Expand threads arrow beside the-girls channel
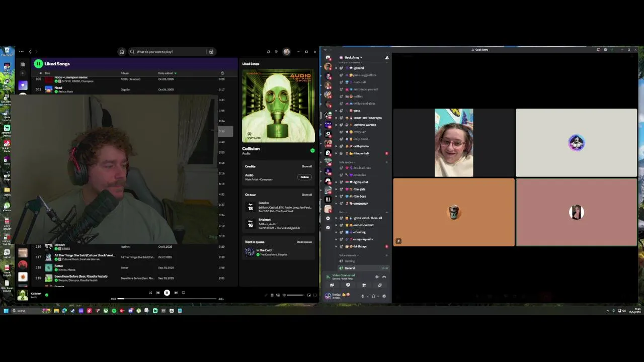Screen dimensions: 644x362 [336, 189]
